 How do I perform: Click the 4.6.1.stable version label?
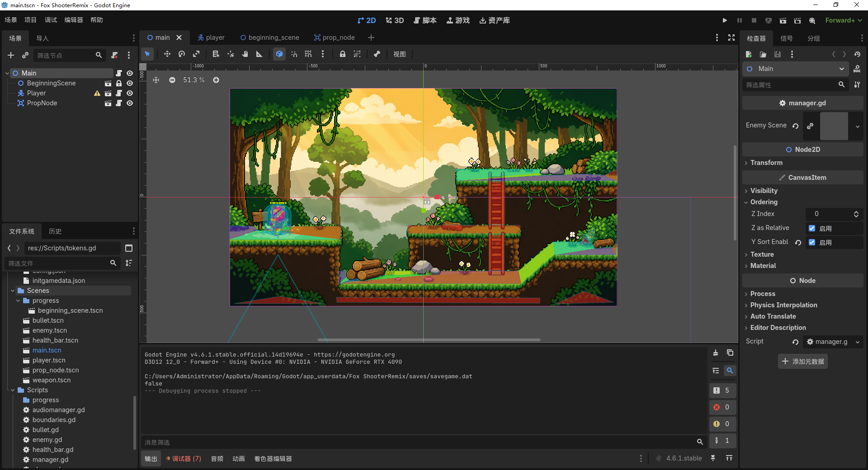pos(684,458)
